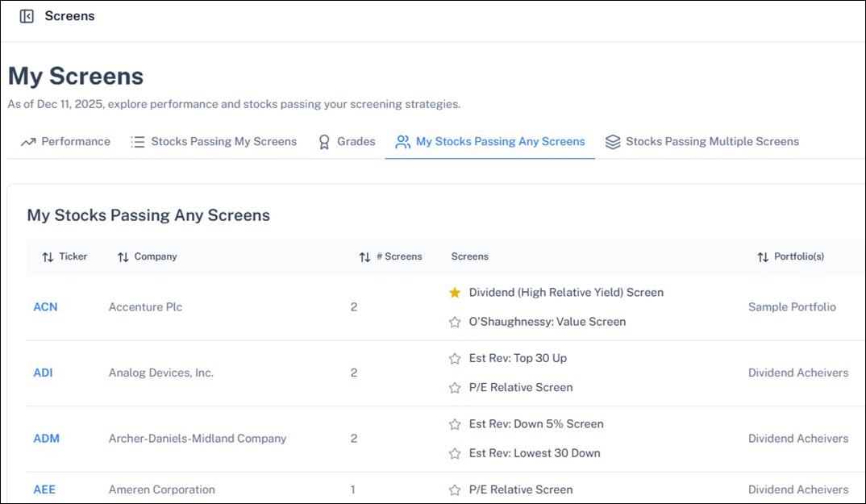This screenshot has width=866, height=504.
Task: Click Est Rev: Lowest 30 Down name
Action: 535,453
